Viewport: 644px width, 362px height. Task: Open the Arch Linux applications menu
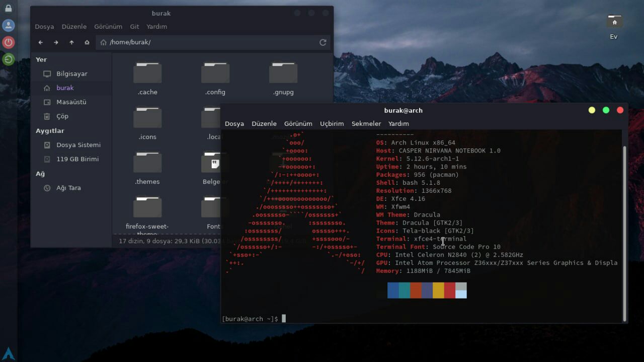click(9, 354)
